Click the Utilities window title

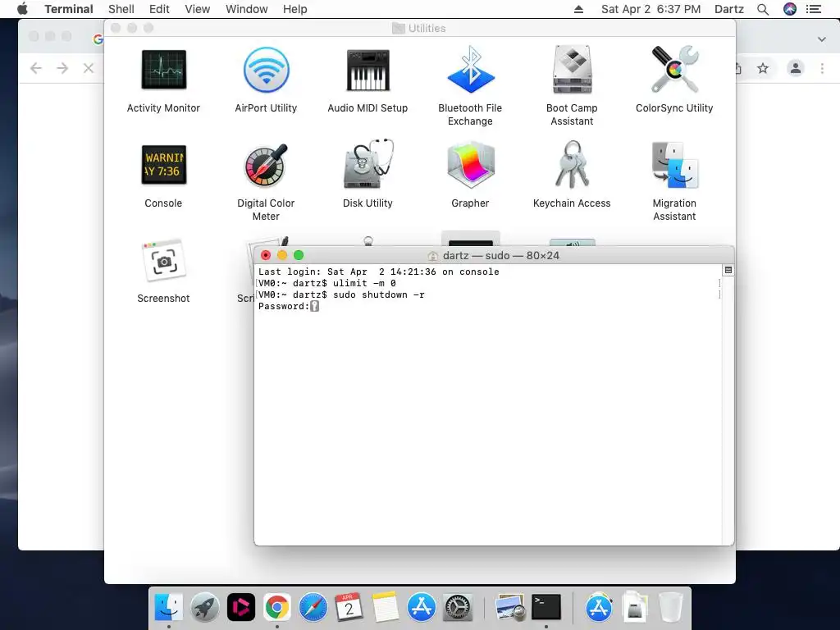pyautogui.click(x=427, y=28)
